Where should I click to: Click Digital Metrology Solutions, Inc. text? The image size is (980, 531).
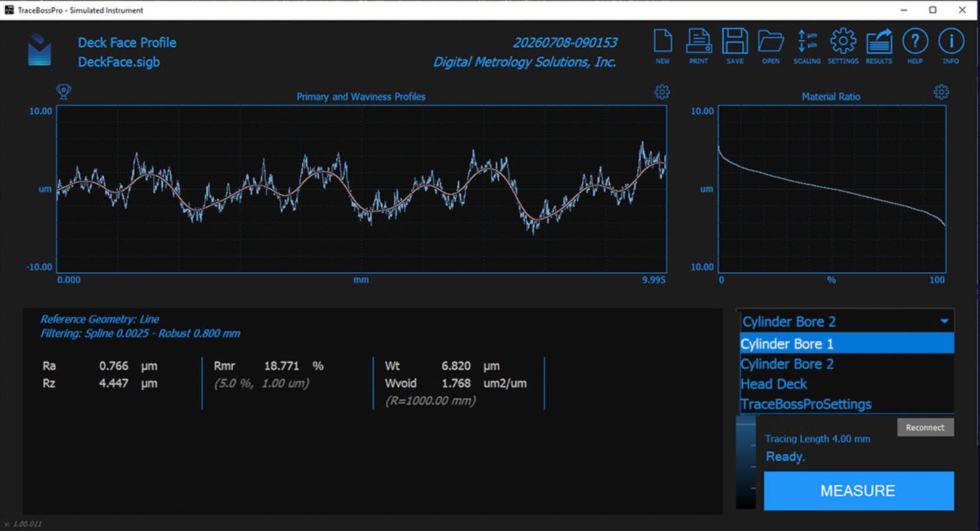525,62
